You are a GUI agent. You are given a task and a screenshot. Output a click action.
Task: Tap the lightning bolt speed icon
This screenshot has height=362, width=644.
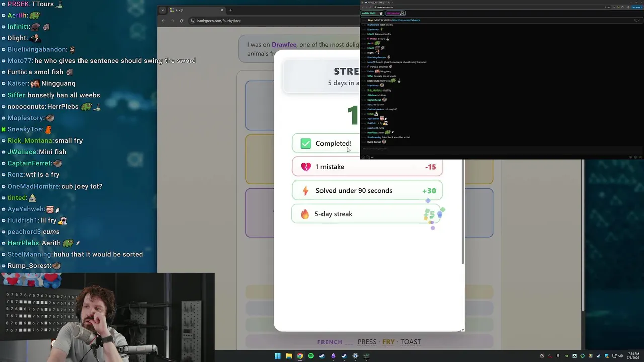(305, 191)
